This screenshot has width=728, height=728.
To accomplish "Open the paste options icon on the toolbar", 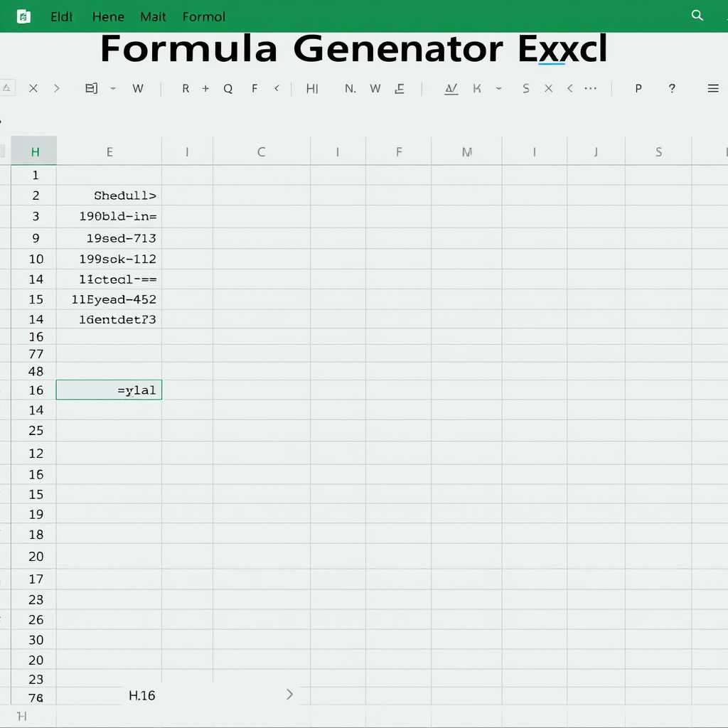I will pyautogui.click(x=91, y=88).
